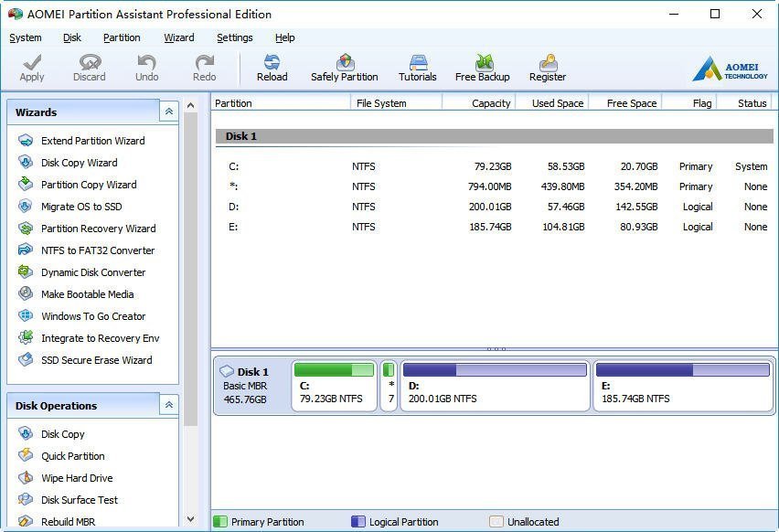The image size is (779, 532).
Task: Open the Partition Recovery Wizard
Action: [x=99, y=229]
